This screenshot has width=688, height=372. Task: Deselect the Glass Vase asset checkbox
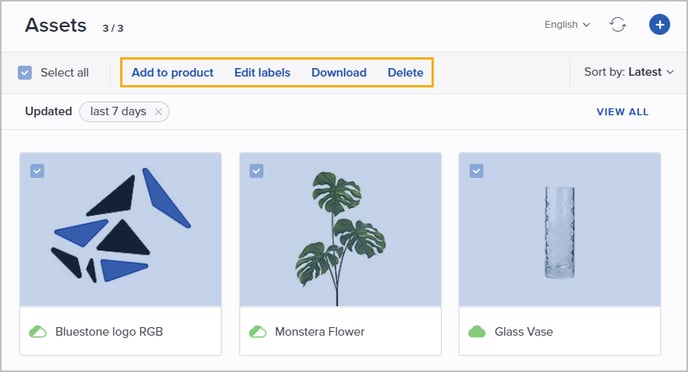click(477, 171)
